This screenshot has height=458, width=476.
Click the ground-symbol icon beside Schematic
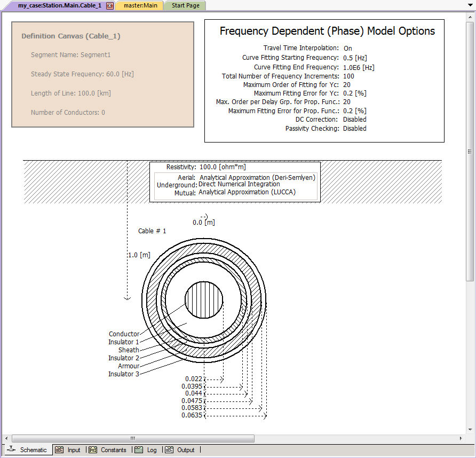(11, 450)
